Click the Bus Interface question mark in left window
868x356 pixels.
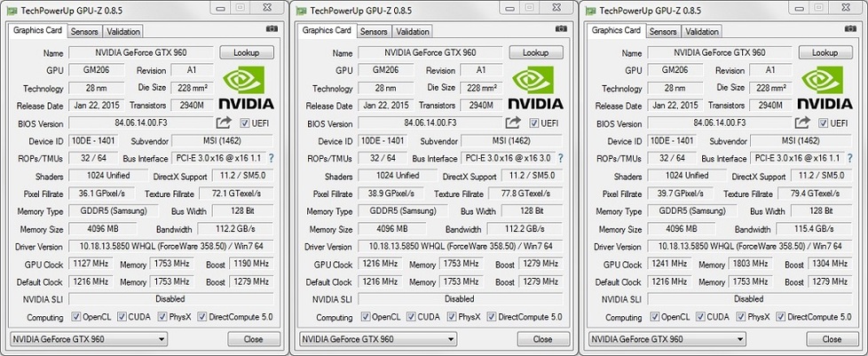tap(272, 158)
